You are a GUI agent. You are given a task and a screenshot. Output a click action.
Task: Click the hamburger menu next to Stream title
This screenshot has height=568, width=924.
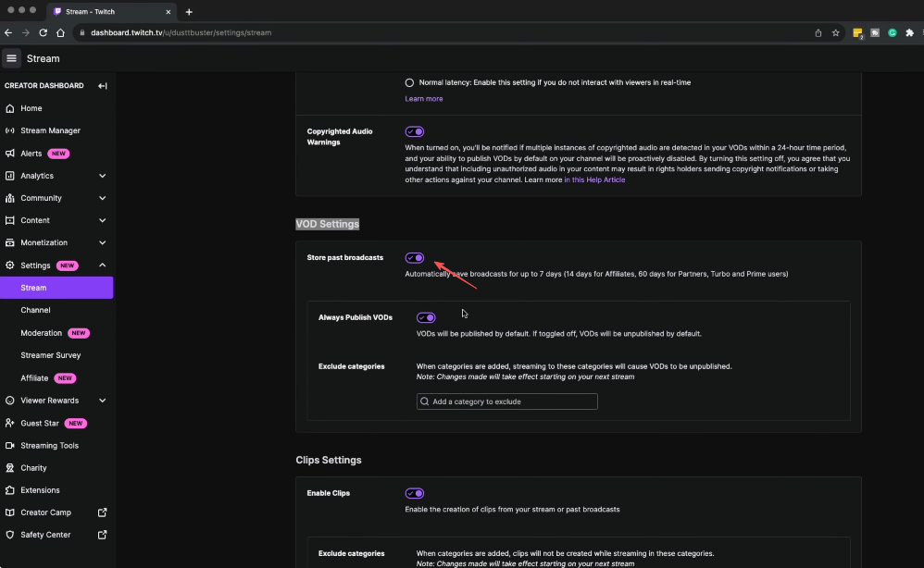[11, 57]
